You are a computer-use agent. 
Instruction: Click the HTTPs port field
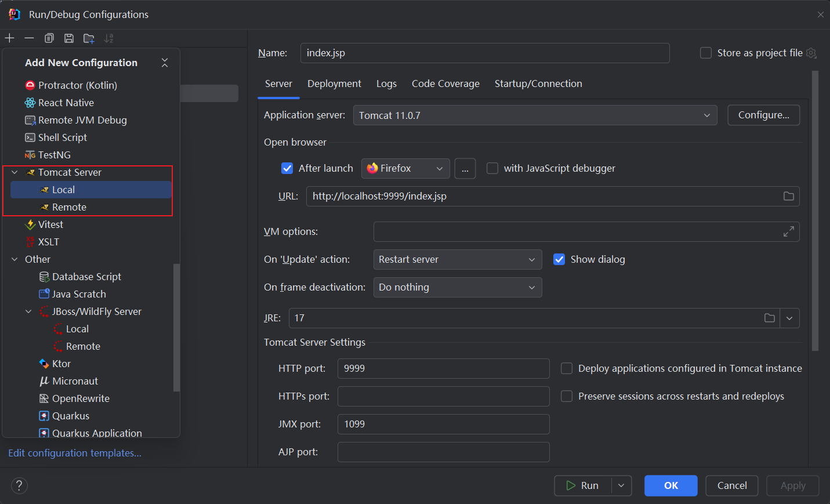pyautogui.click(x=444, y=396)
